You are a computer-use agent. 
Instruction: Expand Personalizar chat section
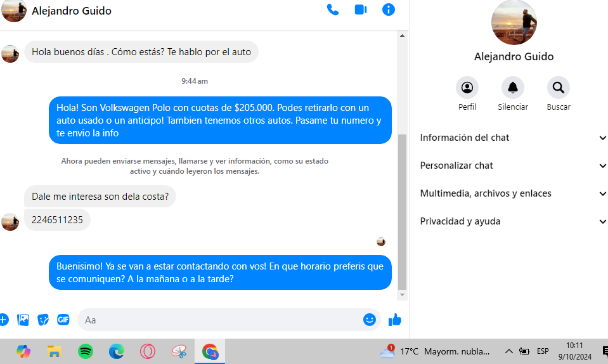[512, 166]
